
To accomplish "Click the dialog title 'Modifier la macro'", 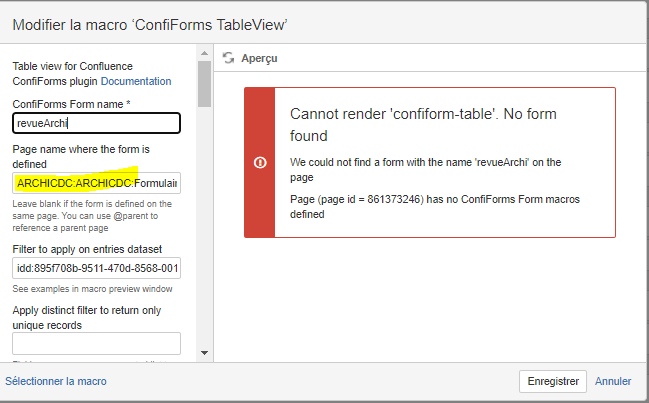I will pos(150,25).
